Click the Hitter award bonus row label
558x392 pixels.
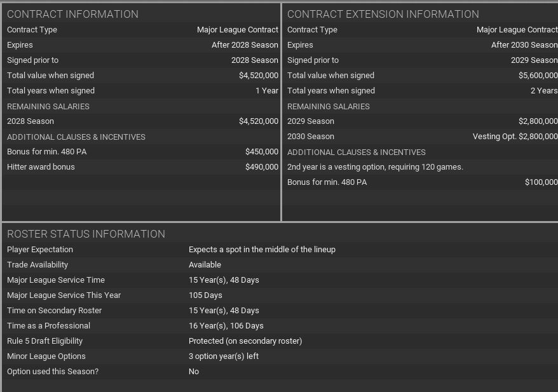(41, 167)
